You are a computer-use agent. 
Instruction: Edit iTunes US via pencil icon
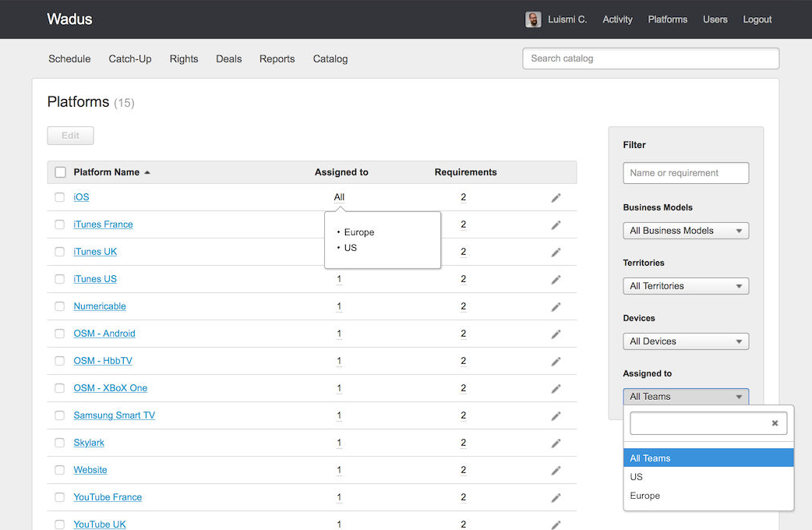(x=556, y=280)
